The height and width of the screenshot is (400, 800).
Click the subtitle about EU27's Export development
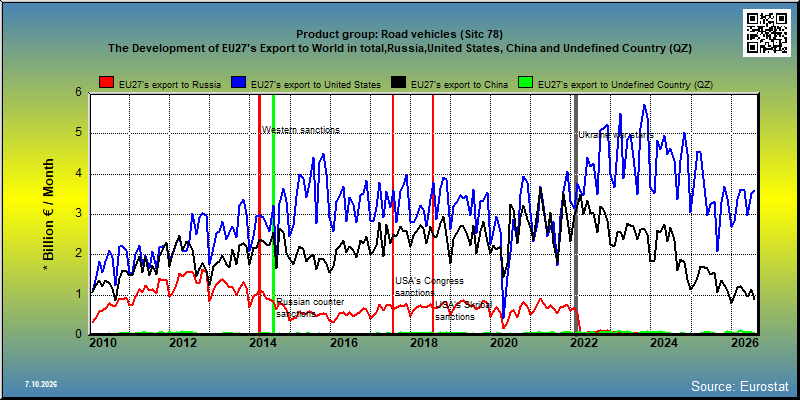(x=399, y=48)
